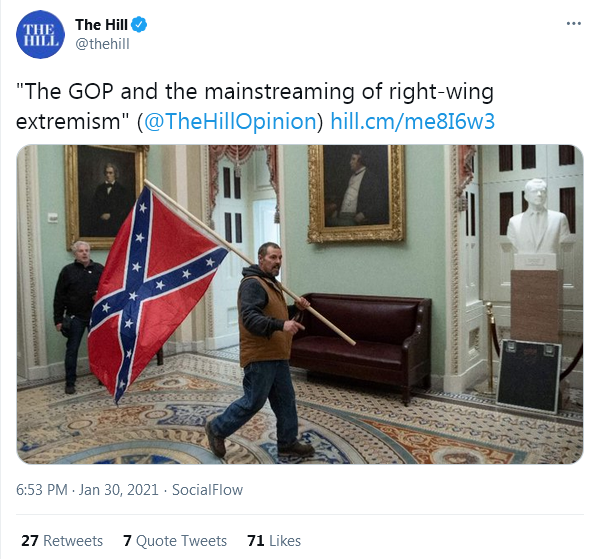Click the left gold-framed portrait painting

point(106,196)
